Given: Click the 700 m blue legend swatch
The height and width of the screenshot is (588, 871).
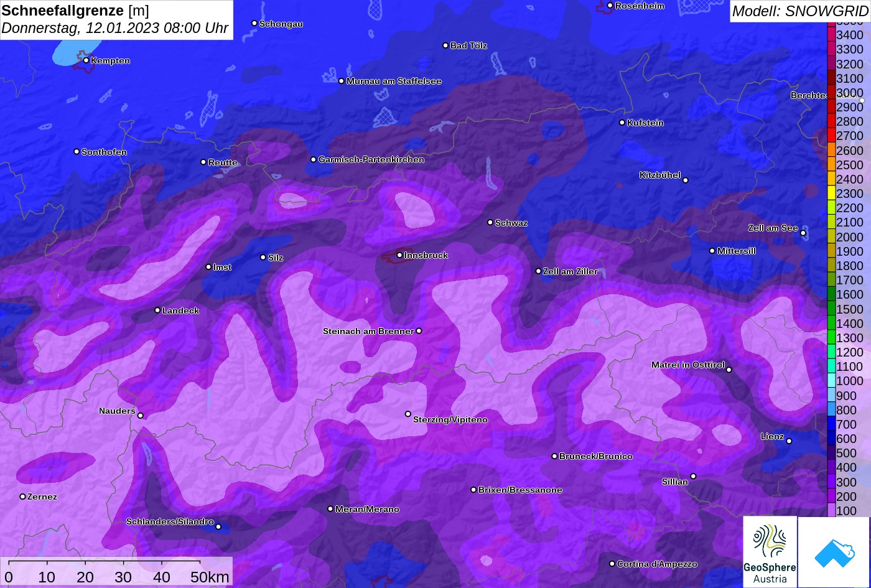Looking at the screenshot, I should pyautogui.click(x=831, y=424).
